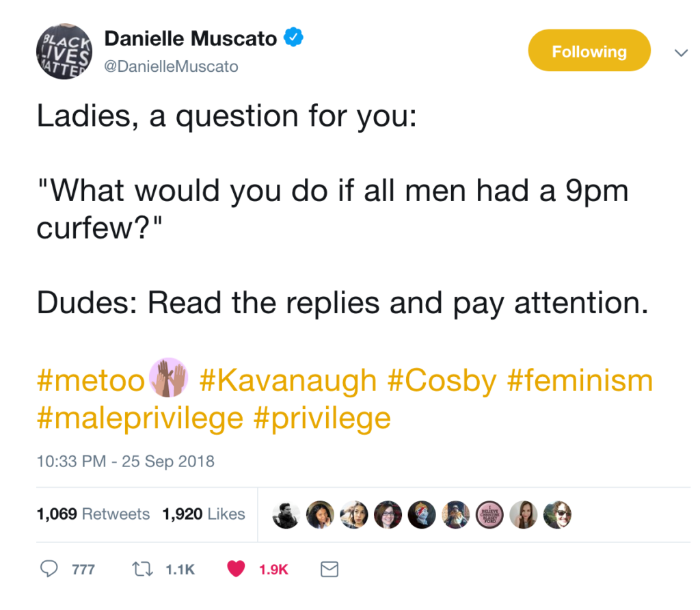Viewport: 700px width, 610px height.
Task: Unlike the tweet via the red heart
Action: click(x=236, y=569)
